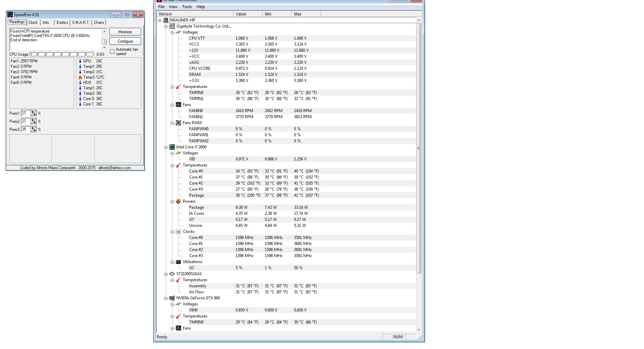This screenshot has height=349, width=644.
Task: Open the File menu in HWMonitor
Action: tap(161, 7)
